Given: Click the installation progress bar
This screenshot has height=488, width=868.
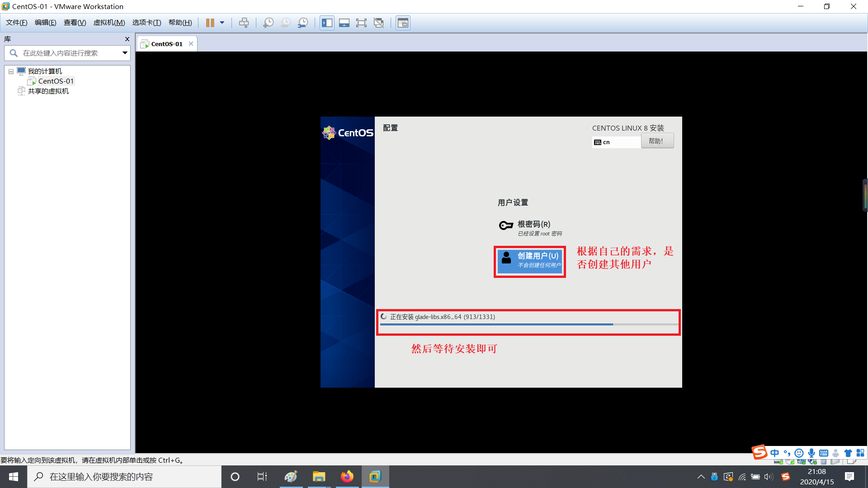Looking at the screenshot, I should tap(528, 324).
